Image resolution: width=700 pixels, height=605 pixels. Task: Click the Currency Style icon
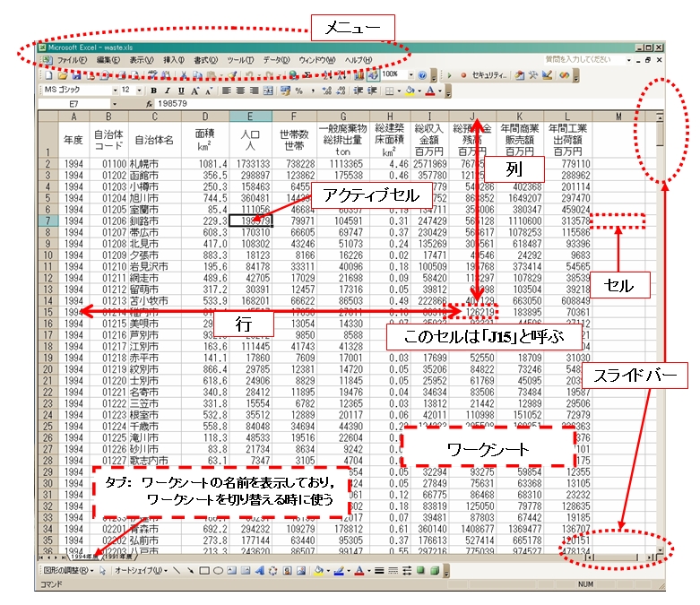point(285,91)
